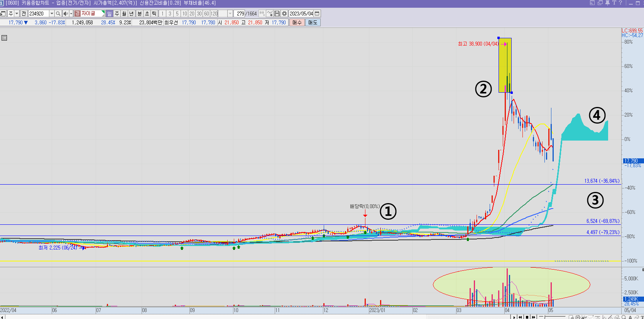The image size is (644, 319).
Task: Click the 6,524 (-69.87%) price line label
Action: click(603, 221)
